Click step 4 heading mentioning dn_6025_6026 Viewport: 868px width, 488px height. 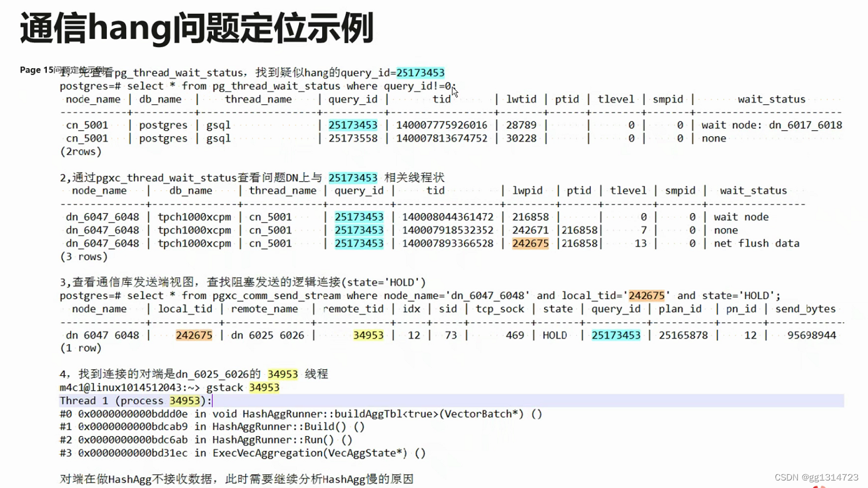pyautogui.click(x=194, y=374)
